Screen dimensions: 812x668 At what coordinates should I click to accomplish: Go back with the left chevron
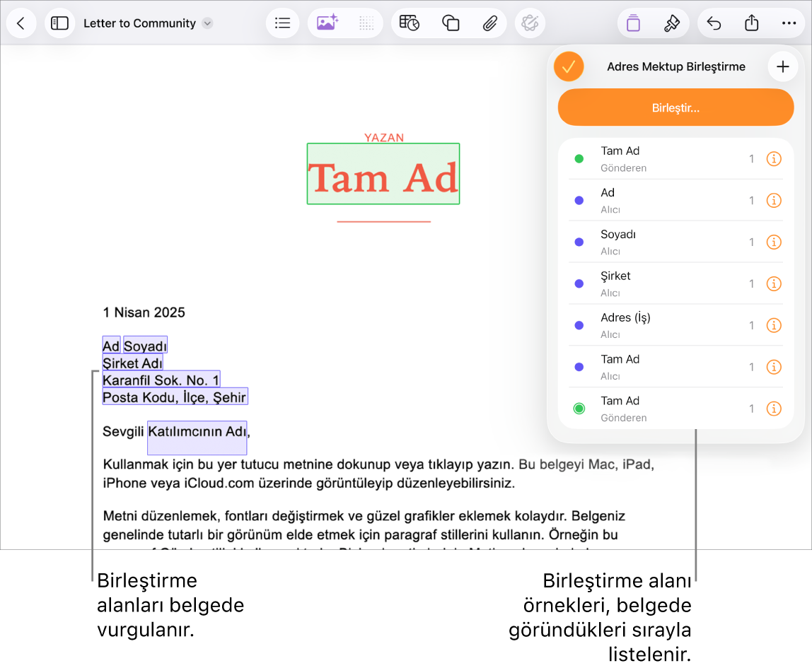(21, 23)
